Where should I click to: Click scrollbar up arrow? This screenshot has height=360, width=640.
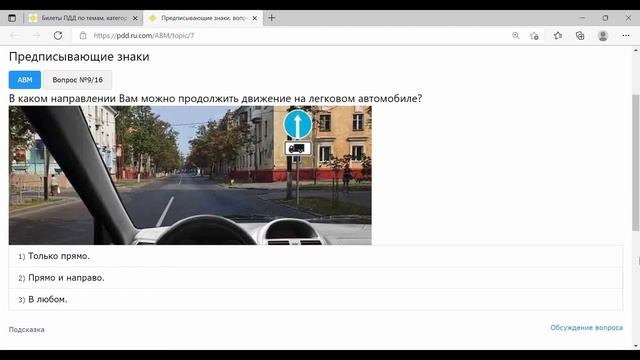(x=636, y=51)
